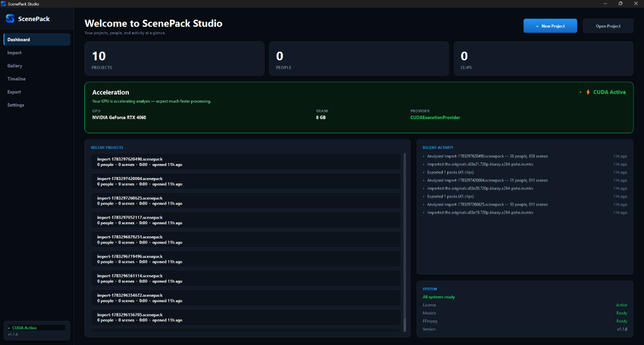The height and width of the screenshot is (345, 644).
Task: Minimize the ScenePack Studio window
Action: pyautogui.click(x=606, y=4)
